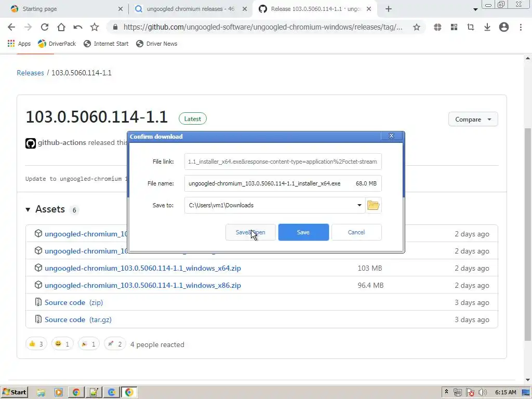Open file explorer from the taskbar

[x=41, y=393]
